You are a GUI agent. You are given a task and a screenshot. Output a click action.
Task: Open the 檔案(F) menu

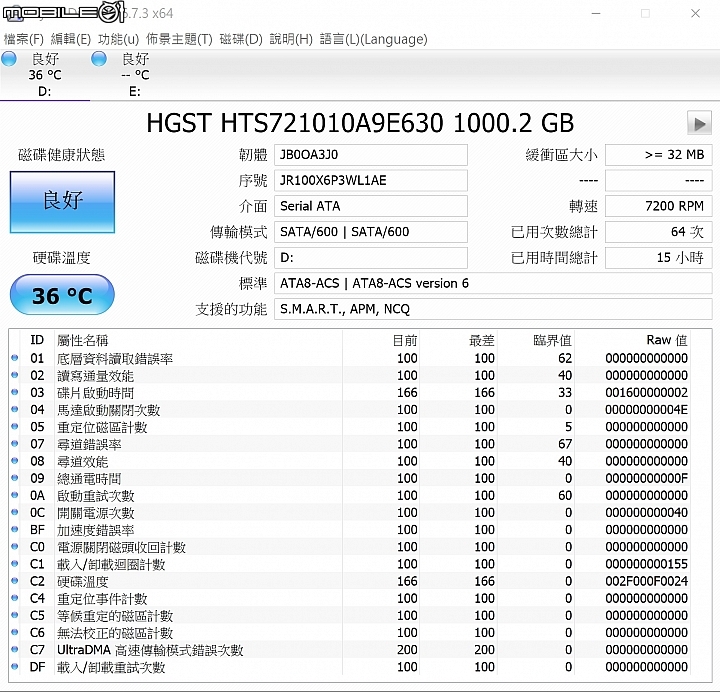pyautogui.click(x=23, y=39)
